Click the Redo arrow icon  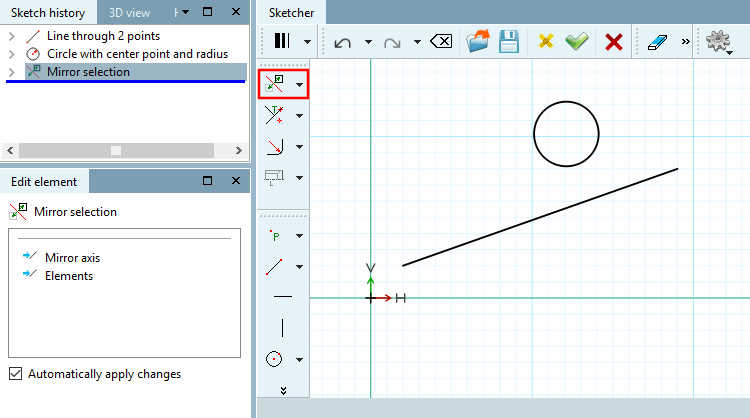tap(392, 43)
